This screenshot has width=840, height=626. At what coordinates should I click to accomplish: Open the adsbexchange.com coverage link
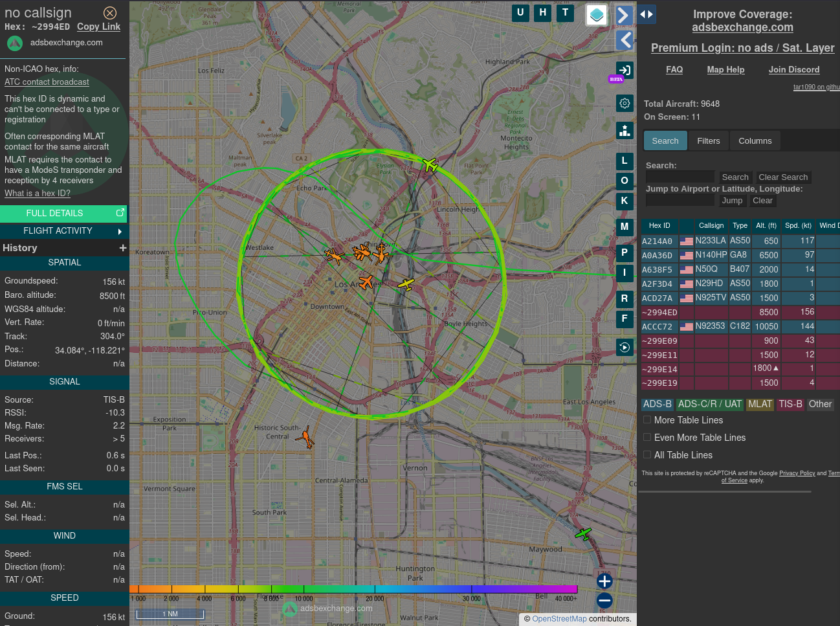[x=742, y=27]
